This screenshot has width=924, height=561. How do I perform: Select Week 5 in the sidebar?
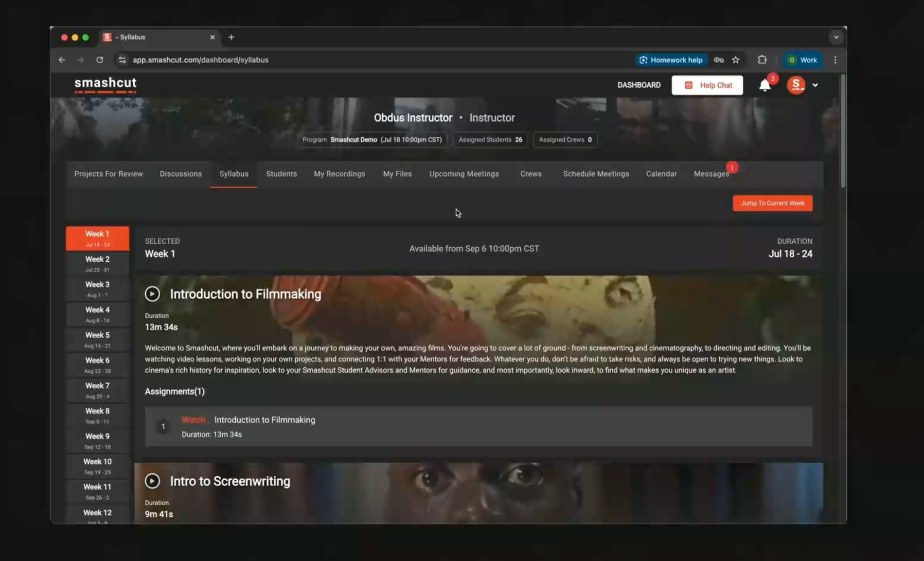click(97, 339)
